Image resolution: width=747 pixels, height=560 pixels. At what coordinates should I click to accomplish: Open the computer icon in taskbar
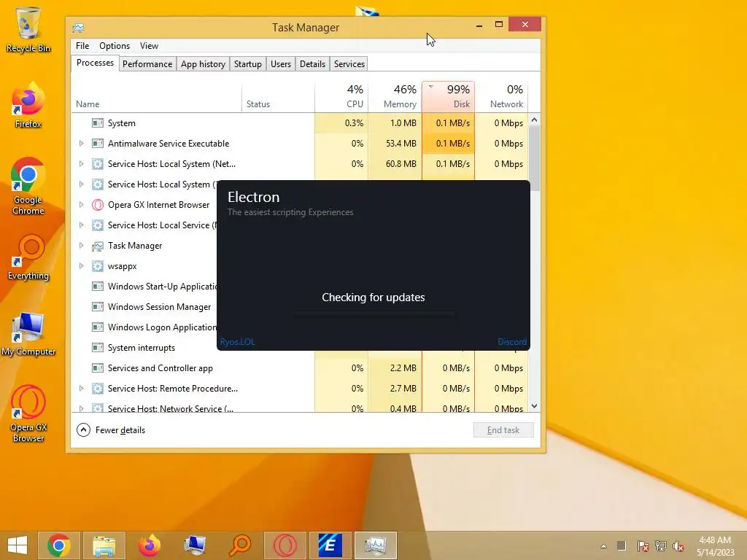pyautogui.click(x=194, y=545)
